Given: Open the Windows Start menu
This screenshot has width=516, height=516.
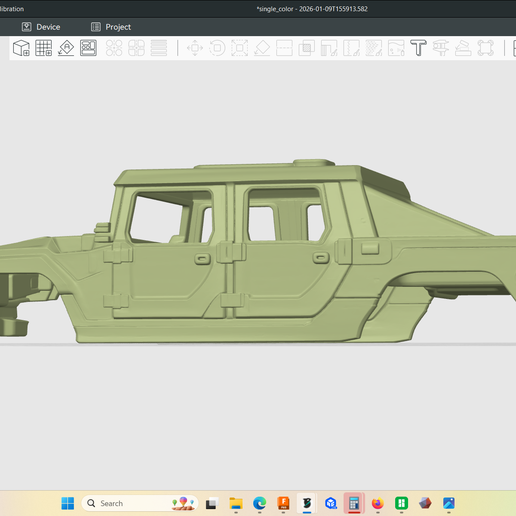Looking at the screenshot, I should click(x=68, y=503).
